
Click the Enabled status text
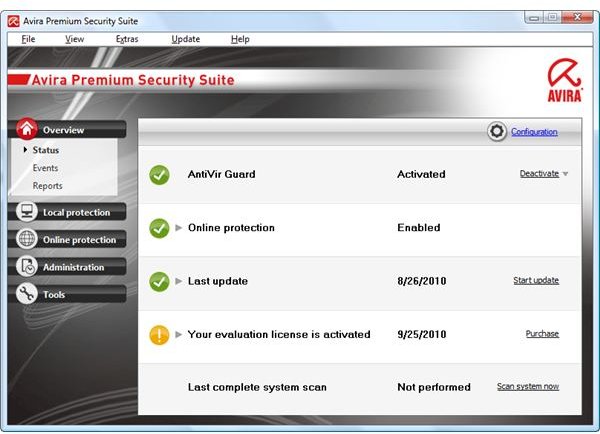click(419, 228)
